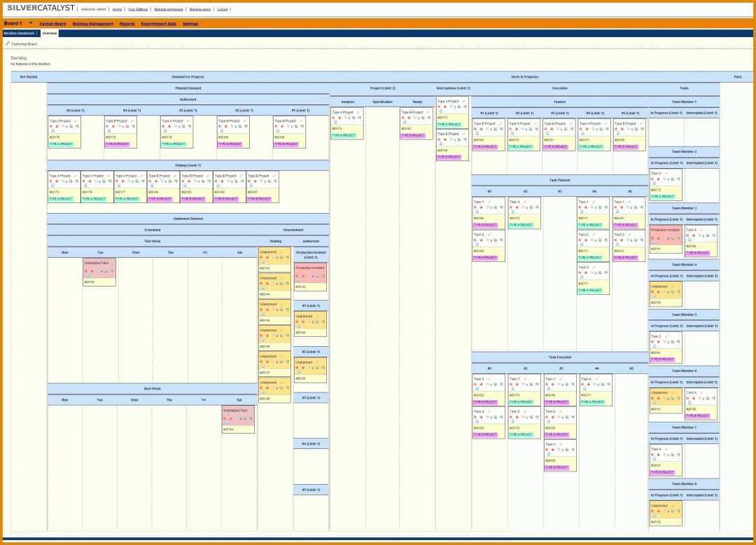Click document icon on Tuesday Scheduled Task card
This screenshot has height=545, width=756.
coord(87,276)
